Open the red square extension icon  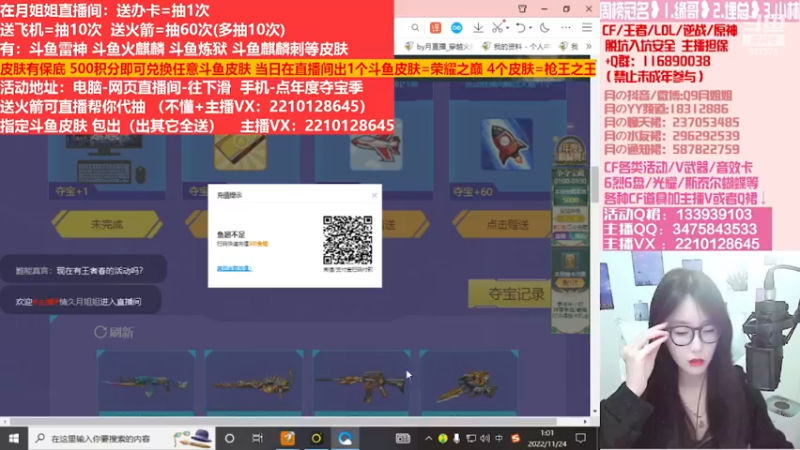pyautogui.click(x=435, y=28)
